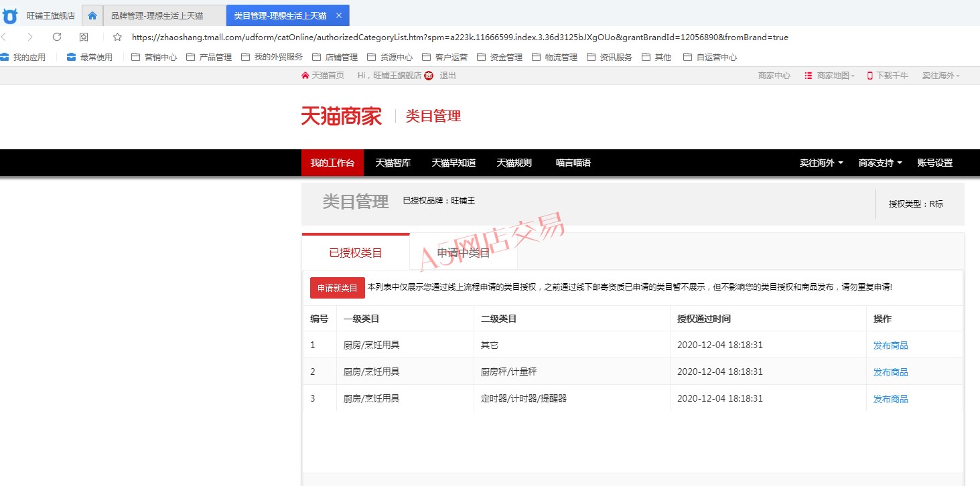Open the 物流管理 bookmark folder
Image resolution: width=980 pixels, height=486 pixels.
click(555, 58)
